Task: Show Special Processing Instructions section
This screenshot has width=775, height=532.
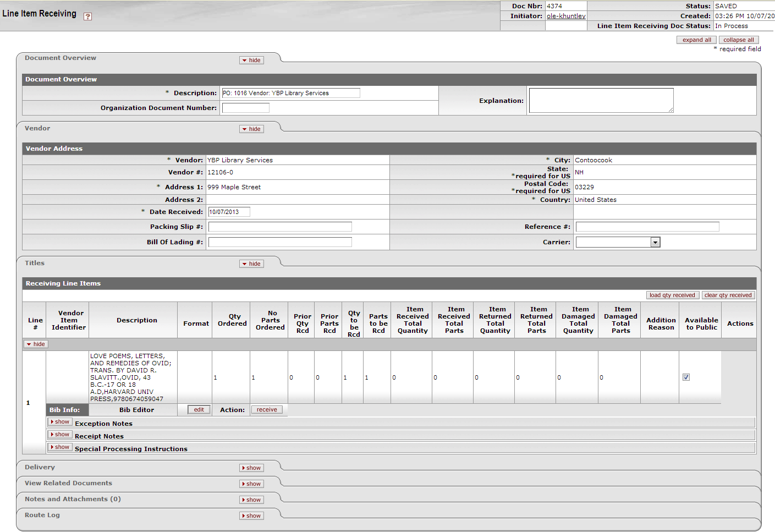Action: [x=60, y=447]
